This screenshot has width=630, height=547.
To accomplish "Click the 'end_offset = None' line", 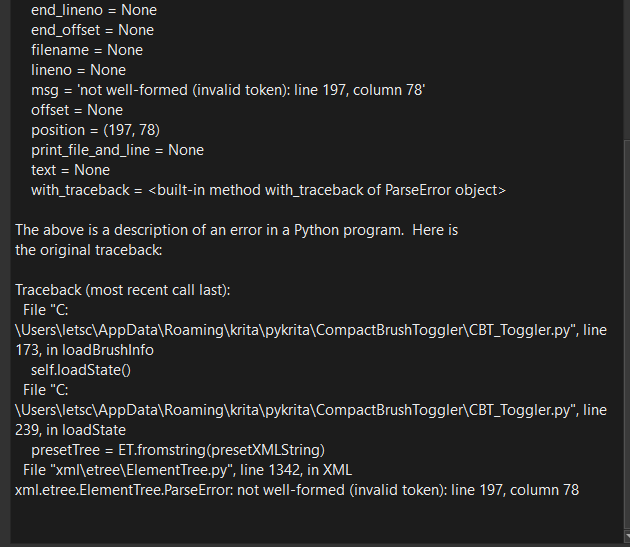I will [92, 30].
